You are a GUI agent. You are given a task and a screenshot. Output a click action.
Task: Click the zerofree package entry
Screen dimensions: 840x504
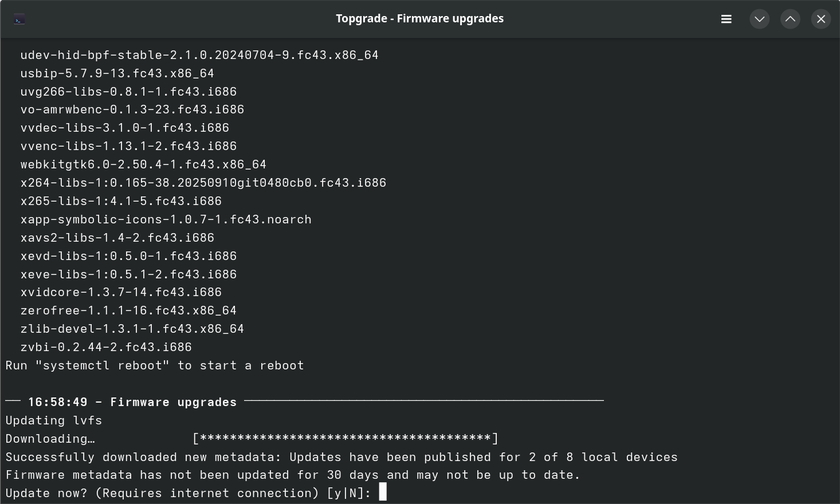click(128, 310)
